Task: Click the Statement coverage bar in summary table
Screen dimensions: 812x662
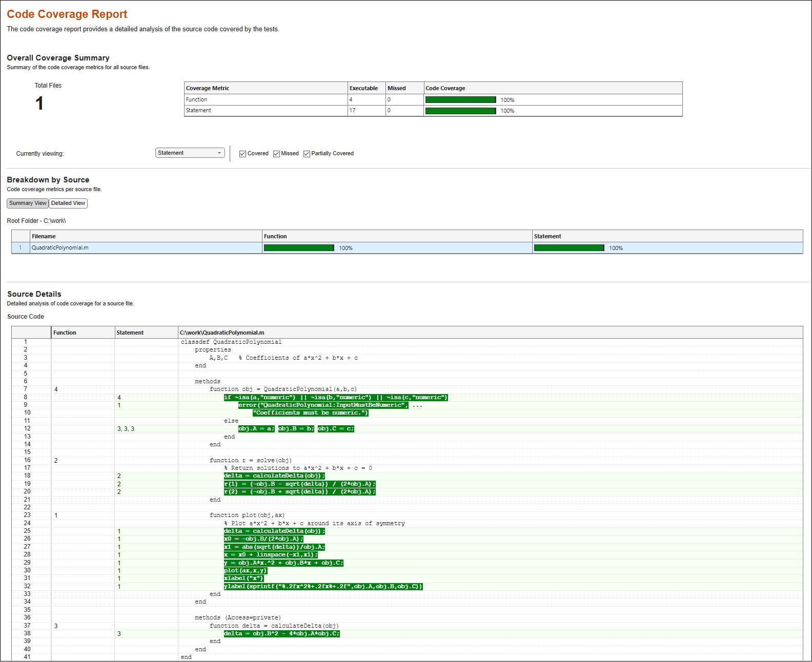Action: (461, 111)
